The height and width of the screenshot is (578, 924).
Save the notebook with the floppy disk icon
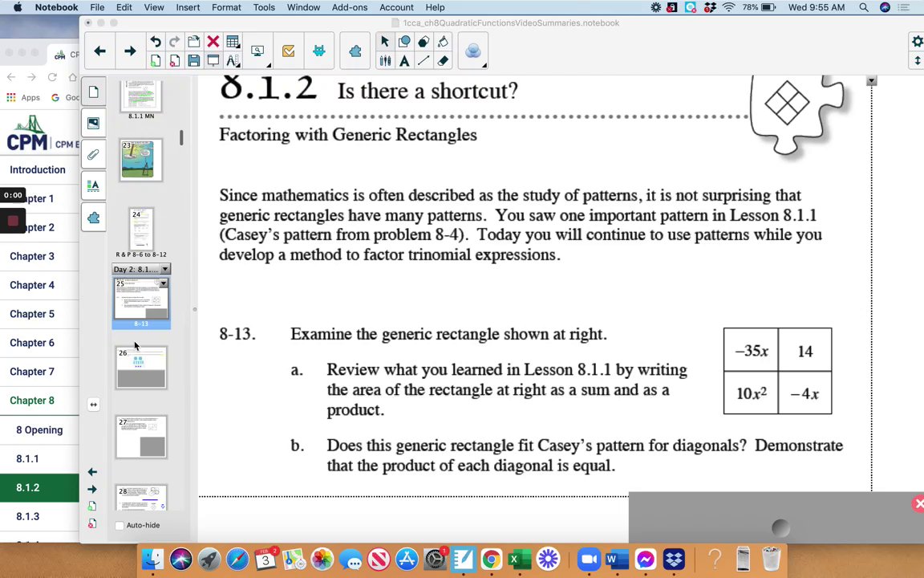pyautogui.click(x=194, y=61)
